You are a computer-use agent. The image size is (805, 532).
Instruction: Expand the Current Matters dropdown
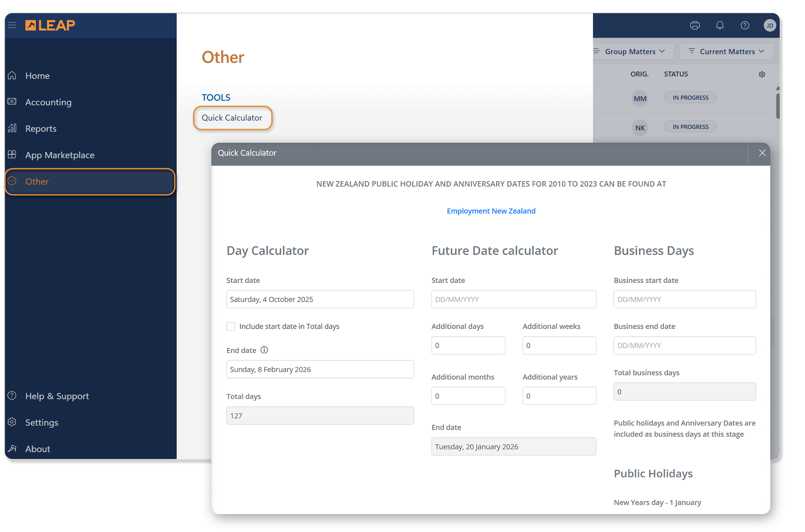coord(726,51)
